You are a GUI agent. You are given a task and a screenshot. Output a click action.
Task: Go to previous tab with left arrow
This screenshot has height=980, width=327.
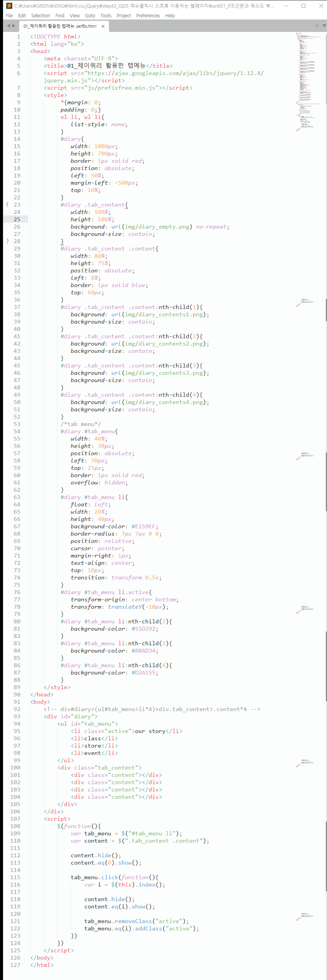[x=8, y=26]
